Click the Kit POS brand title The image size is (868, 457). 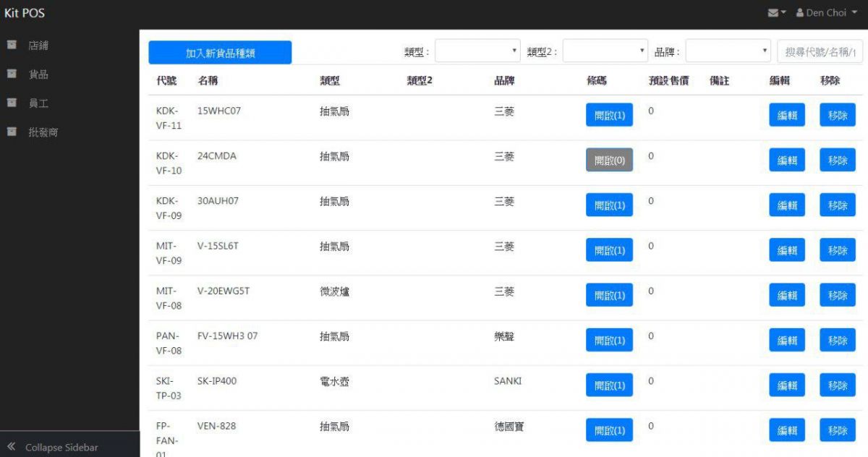pyautogui.click(x=25, y=13)
